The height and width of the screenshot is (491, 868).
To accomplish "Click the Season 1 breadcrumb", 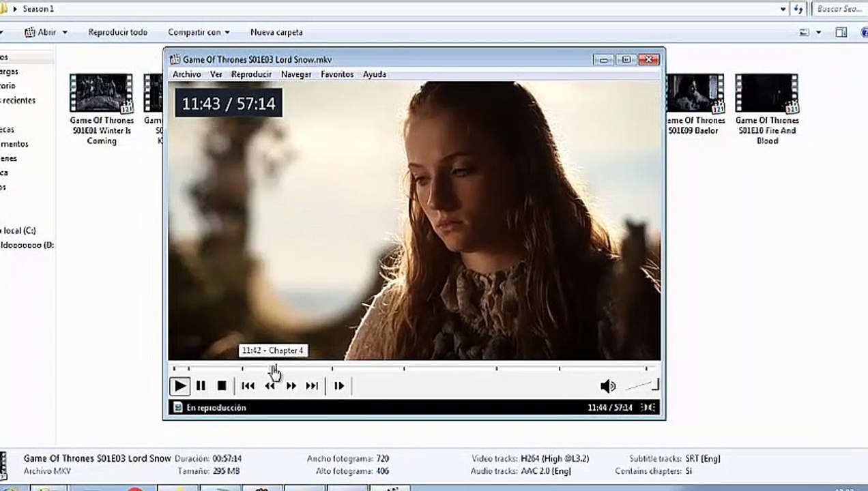I will [x=38, y=9].
